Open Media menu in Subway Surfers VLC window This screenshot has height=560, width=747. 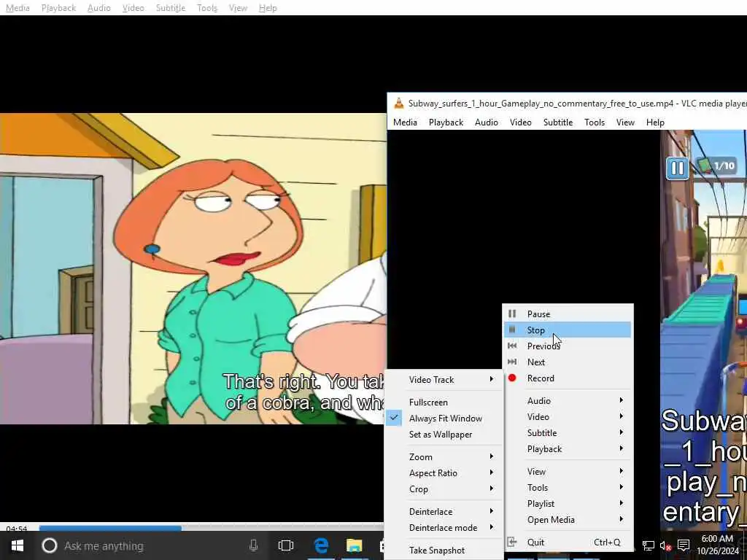coord(405,122)
